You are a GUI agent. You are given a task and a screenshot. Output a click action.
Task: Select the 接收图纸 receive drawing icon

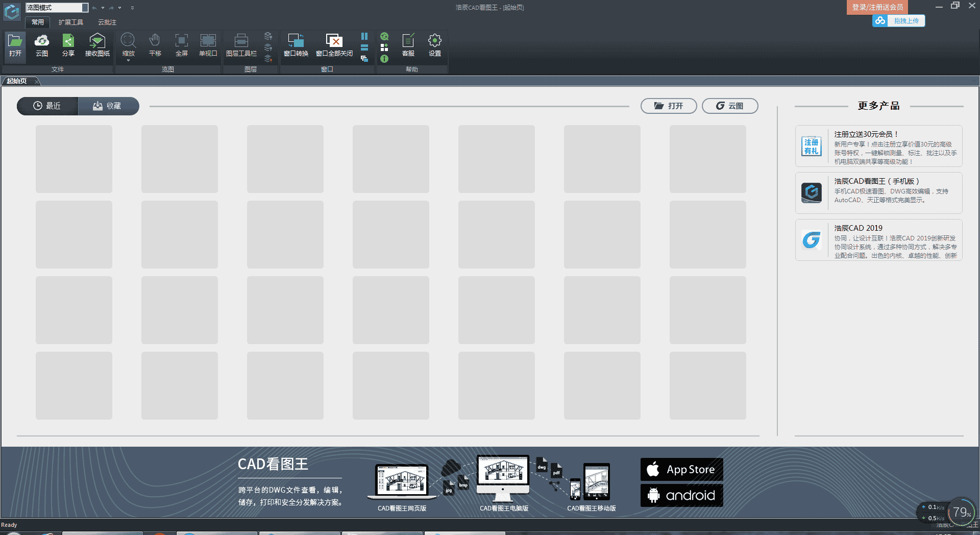pyautogui.click(x=97, y=45)
